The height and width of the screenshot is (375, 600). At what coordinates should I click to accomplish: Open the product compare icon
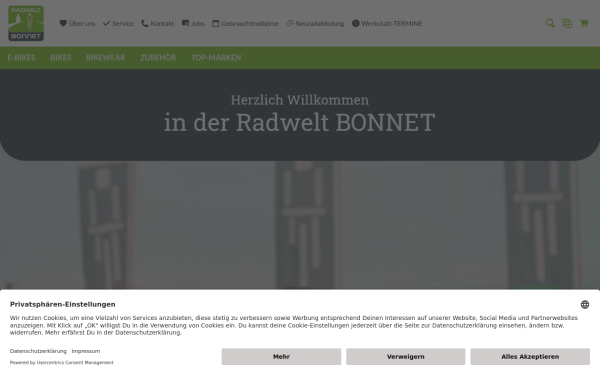point(567,23)
